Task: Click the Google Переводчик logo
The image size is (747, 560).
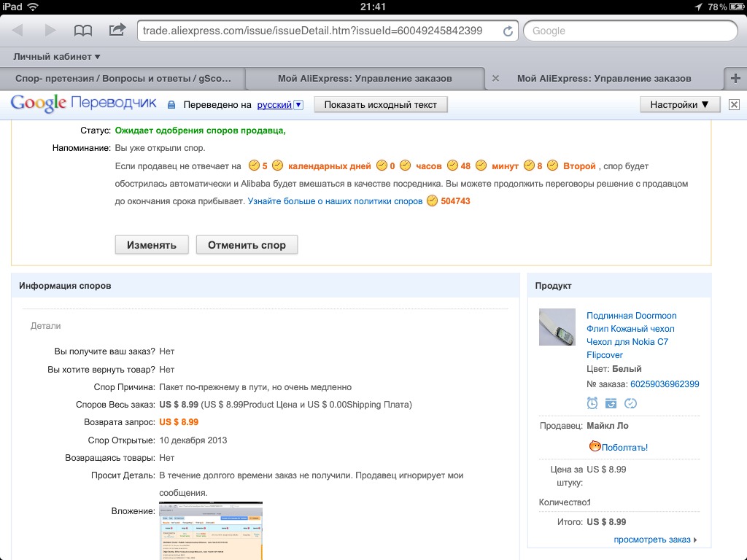Action: click(x=83, y=104)
